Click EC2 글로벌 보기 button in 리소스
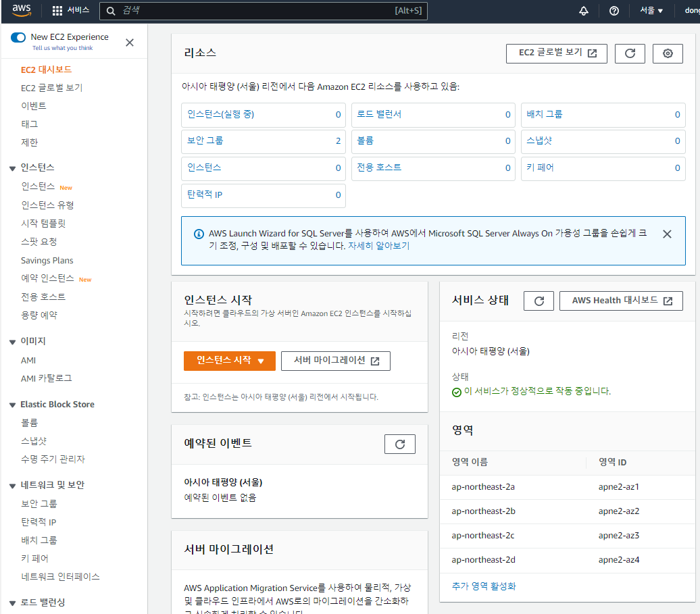This screenshot has height=614, width=700. pyautogui.click(x=556, y=53)
